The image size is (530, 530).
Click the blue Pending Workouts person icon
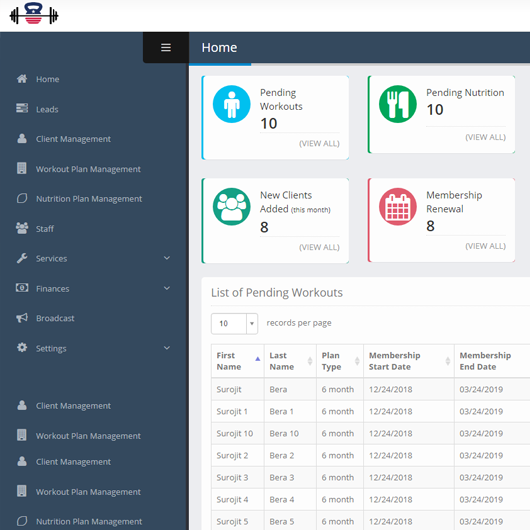[x=232, y=104]
